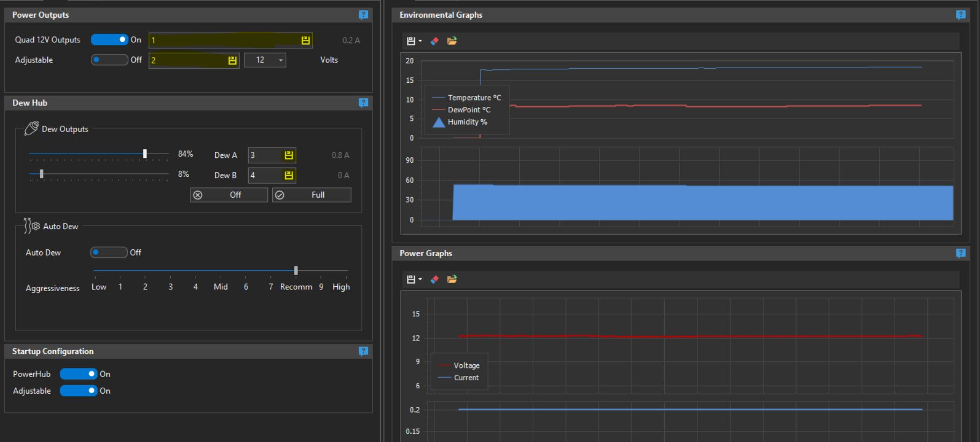Open help for Dew Hub panel

pyautogui.click(x=364, y=103)
